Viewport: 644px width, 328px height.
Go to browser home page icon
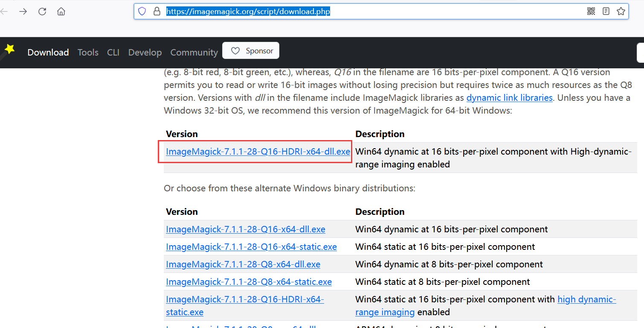(61, 12)
